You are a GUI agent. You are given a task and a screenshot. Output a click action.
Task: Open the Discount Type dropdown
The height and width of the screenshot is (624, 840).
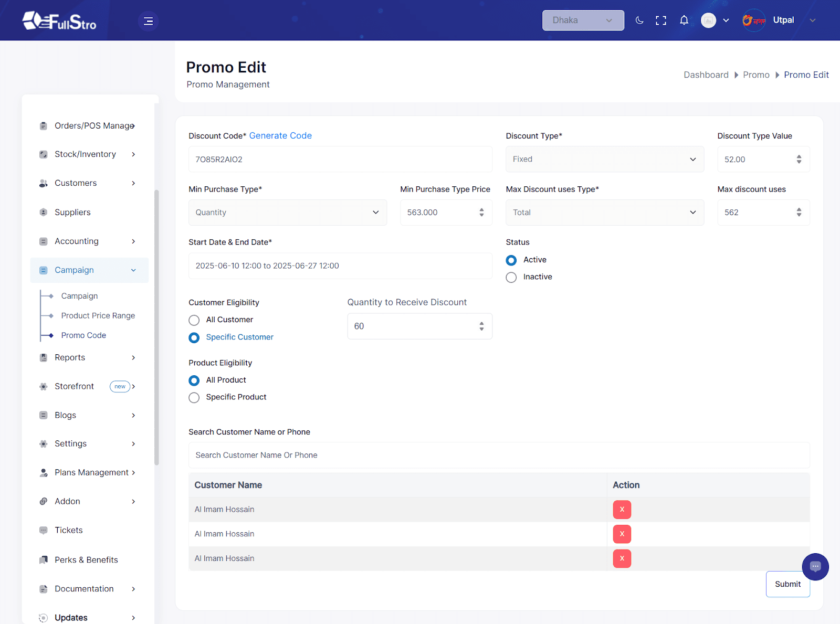pos(604,159)
